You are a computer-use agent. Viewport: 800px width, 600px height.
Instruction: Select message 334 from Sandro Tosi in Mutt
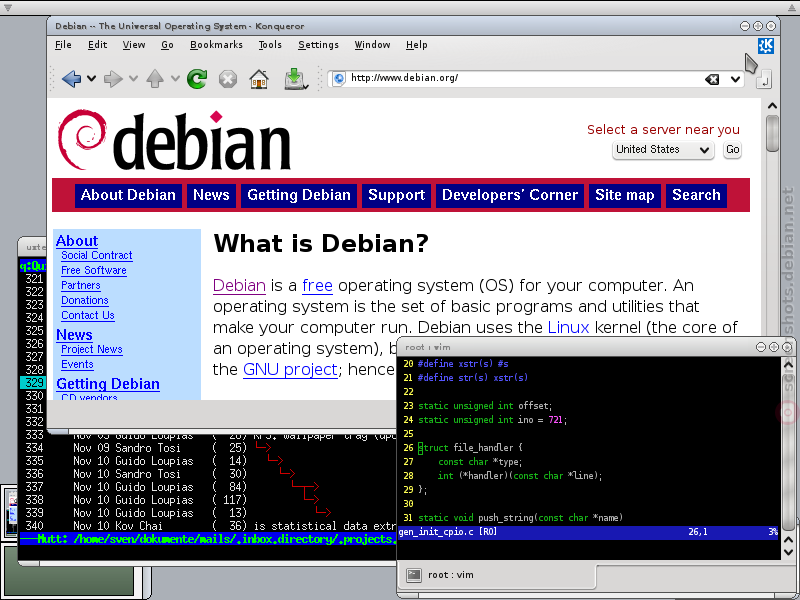207,448
